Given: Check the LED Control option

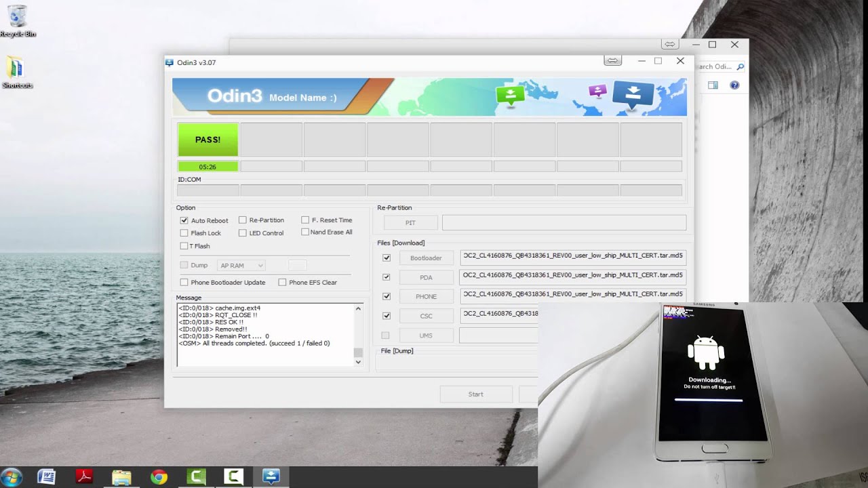Looking at the screenshot, I should pos(242,233).
